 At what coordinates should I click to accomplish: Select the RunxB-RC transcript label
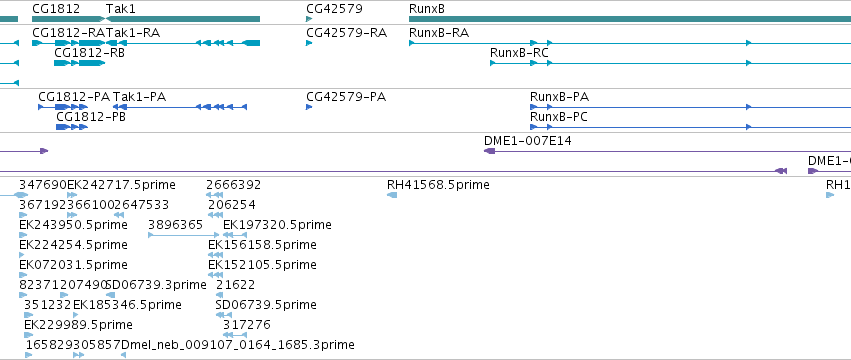pyautogui.click(x=519, y=53)
